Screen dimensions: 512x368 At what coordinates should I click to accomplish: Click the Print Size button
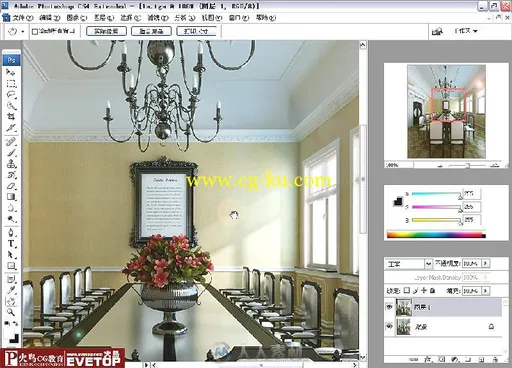tap(196, 31)
